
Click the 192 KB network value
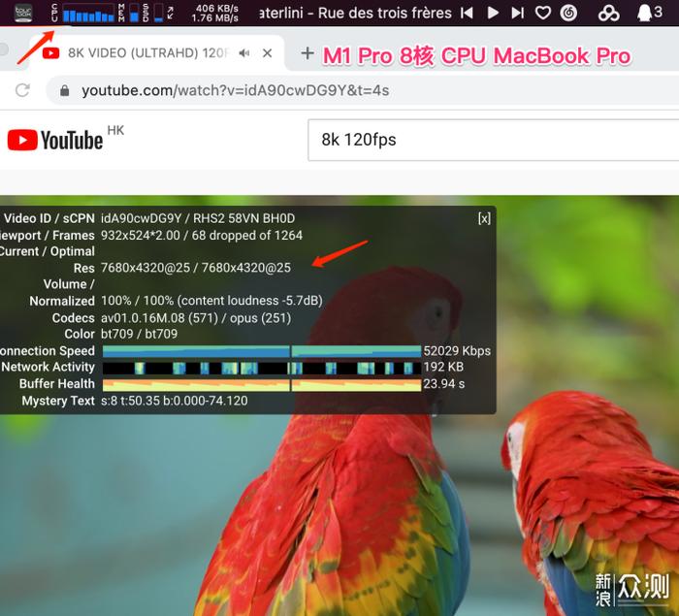pos(444,367)
